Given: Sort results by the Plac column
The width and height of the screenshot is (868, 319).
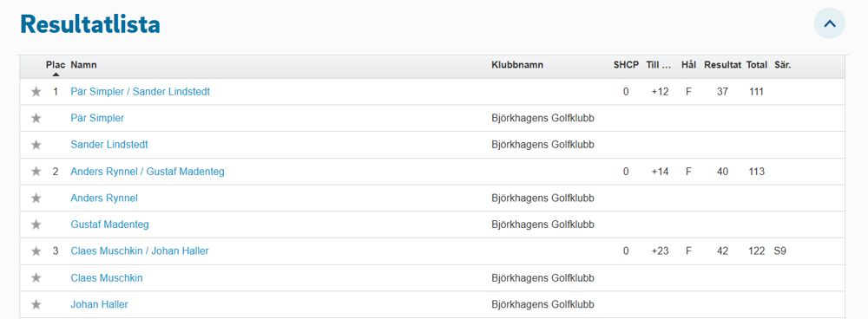Looking at the screenshot, I should click(56, 65).
